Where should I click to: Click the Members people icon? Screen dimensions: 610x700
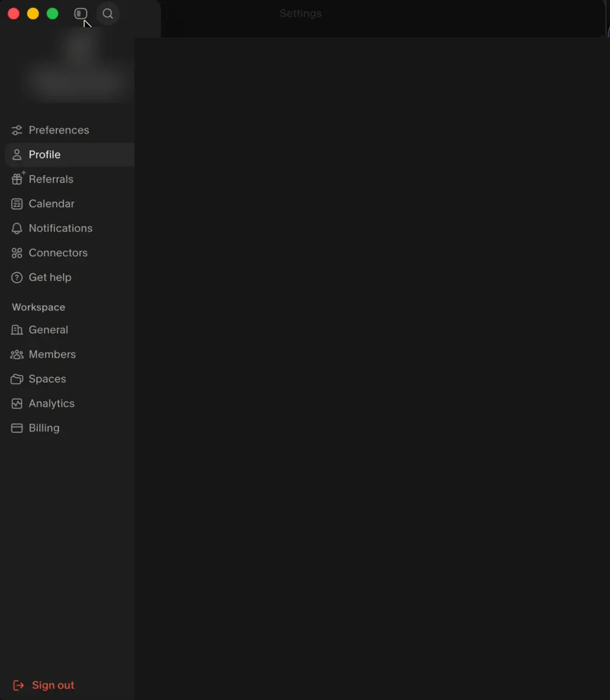(x=17, y=355)
